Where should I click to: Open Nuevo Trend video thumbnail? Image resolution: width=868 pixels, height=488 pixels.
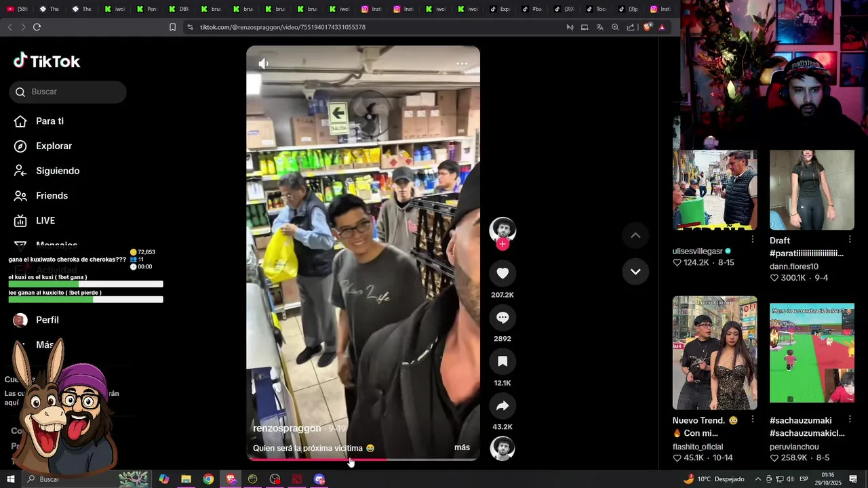click(715, 352)
